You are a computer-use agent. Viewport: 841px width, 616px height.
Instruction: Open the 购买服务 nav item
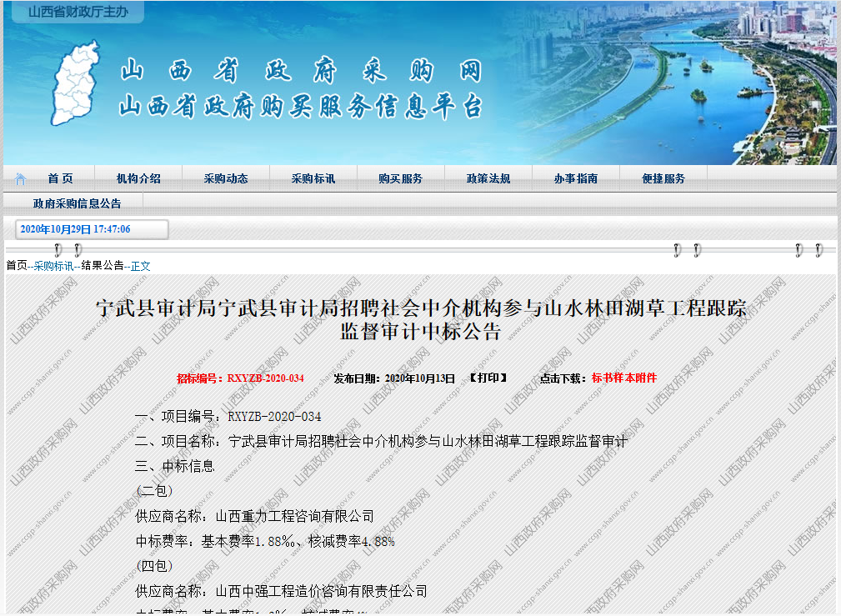(x=401, y=178)
